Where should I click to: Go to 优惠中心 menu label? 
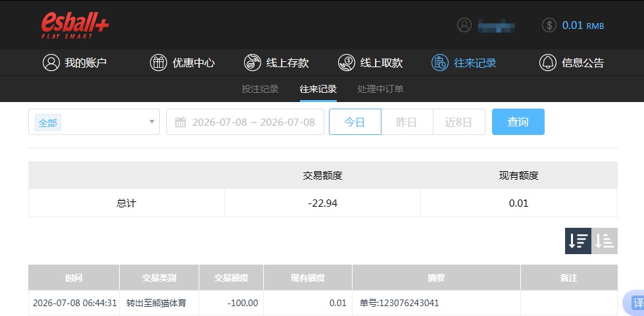193,63
